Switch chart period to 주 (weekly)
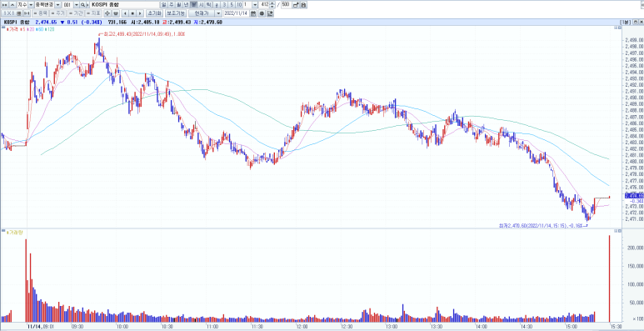This screenshot has height=331, width=644. (172, 5)
